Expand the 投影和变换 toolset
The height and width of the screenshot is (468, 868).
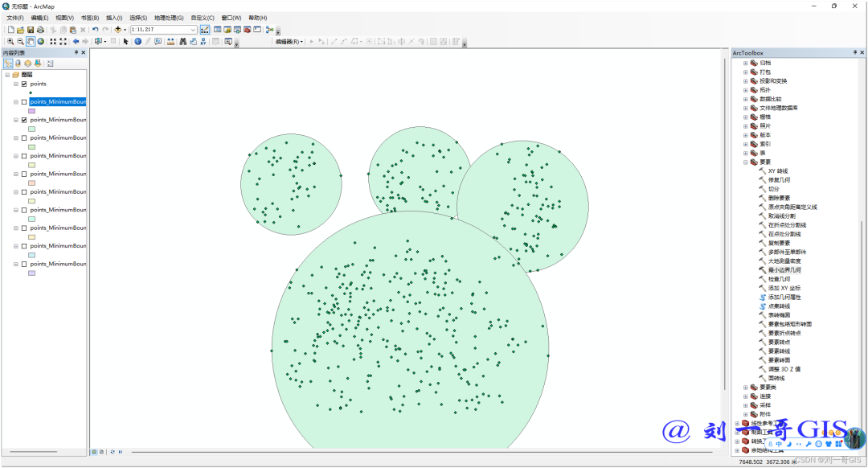pos(746,81)
